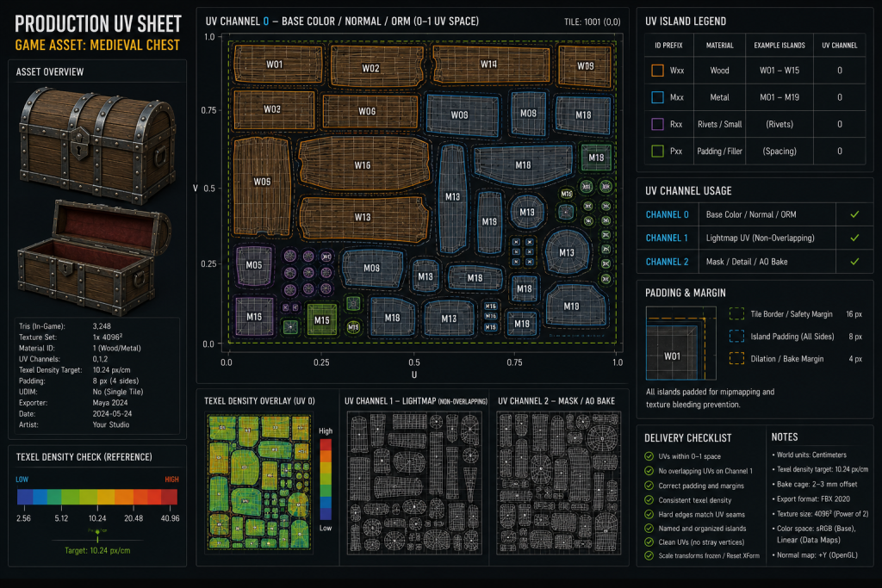The width and height of the screenshot is (882, 588).
Task: Click the Dilation / Bake Margin dashed icon
Action: (736, 359)
